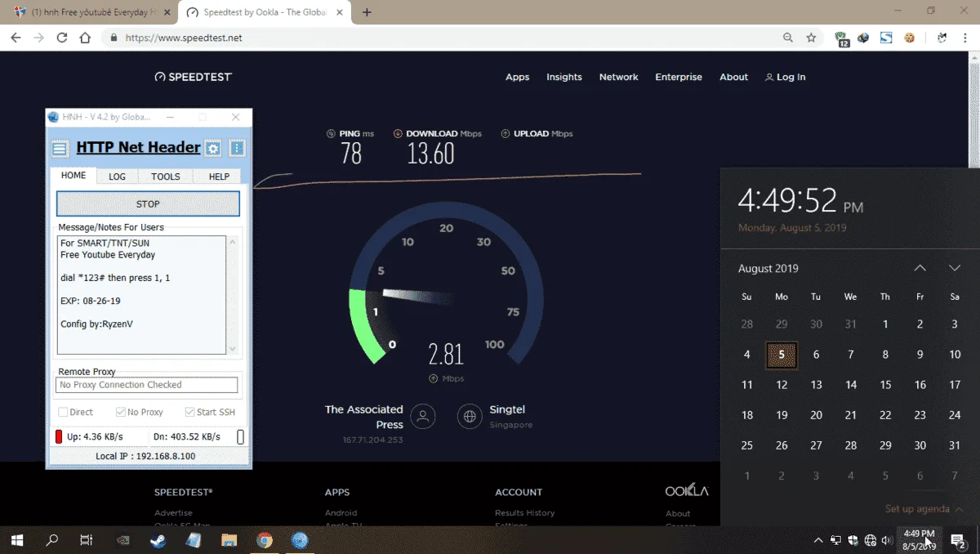Reload the Speedtest page

point(61,38)
